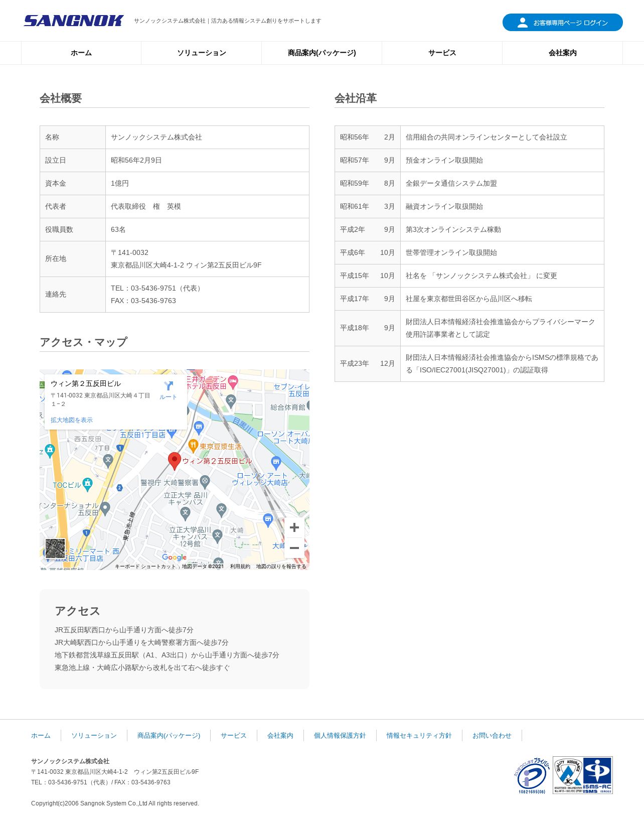Click 拡大地図を表示 link on map

[x=72, y=420]
